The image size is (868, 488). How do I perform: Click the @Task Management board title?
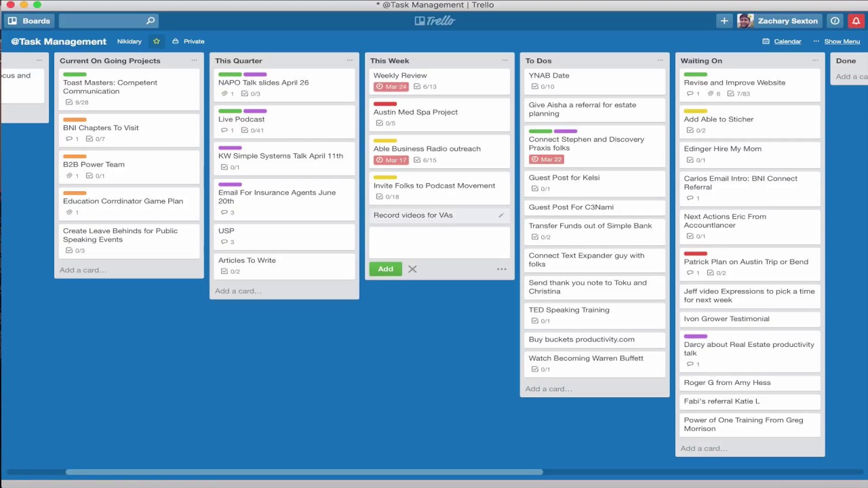click(59, 41)
